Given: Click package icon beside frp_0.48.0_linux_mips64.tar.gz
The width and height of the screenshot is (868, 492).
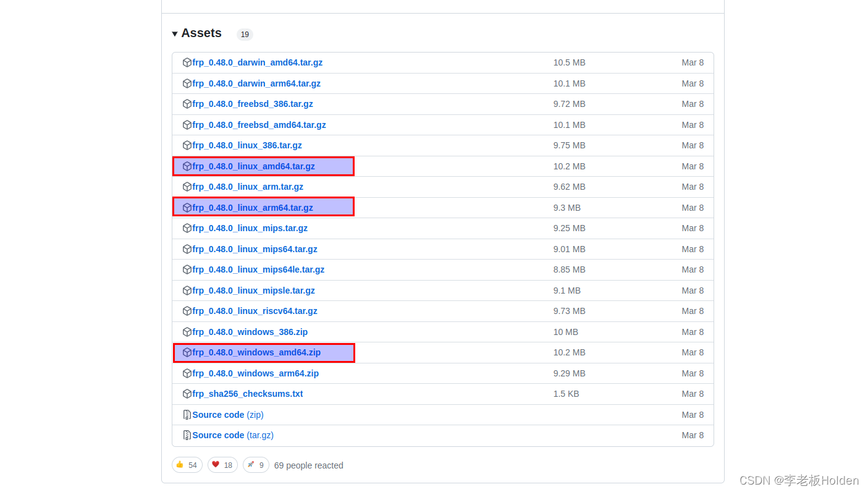Looking at the screenshot, I should coord(187,249).
